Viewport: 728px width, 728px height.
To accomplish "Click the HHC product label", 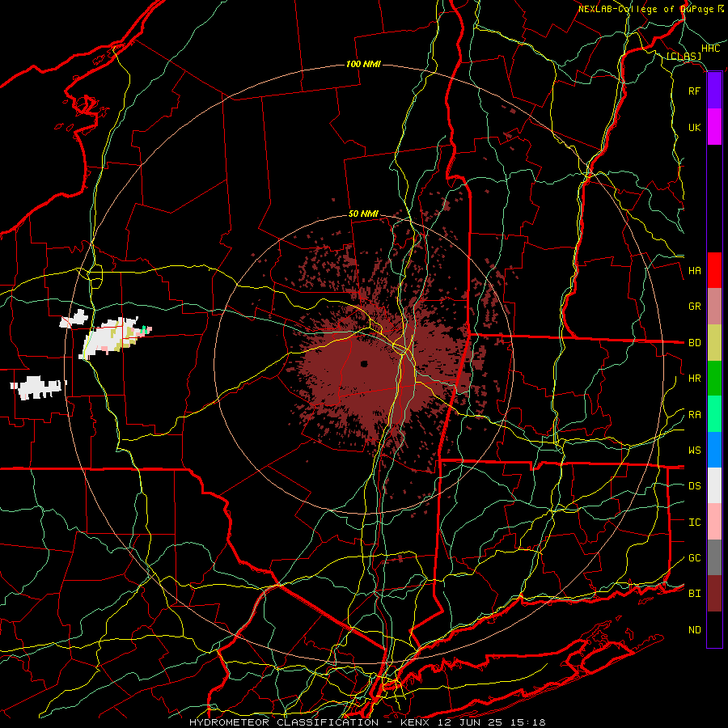I will 710,49.
